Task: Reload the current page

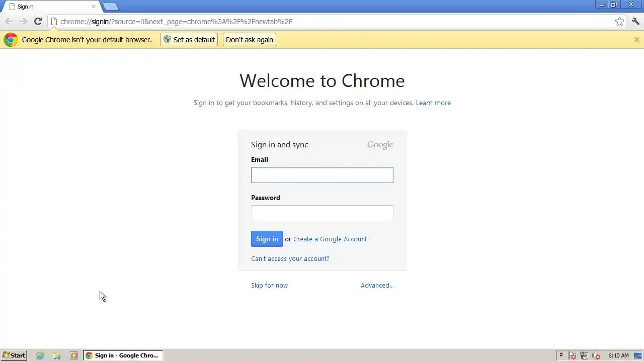Action: coord(38,21)
